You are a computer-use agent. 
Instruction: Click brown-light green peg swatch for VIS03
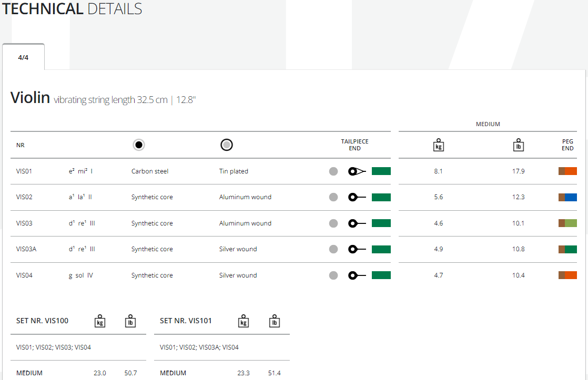567,223
